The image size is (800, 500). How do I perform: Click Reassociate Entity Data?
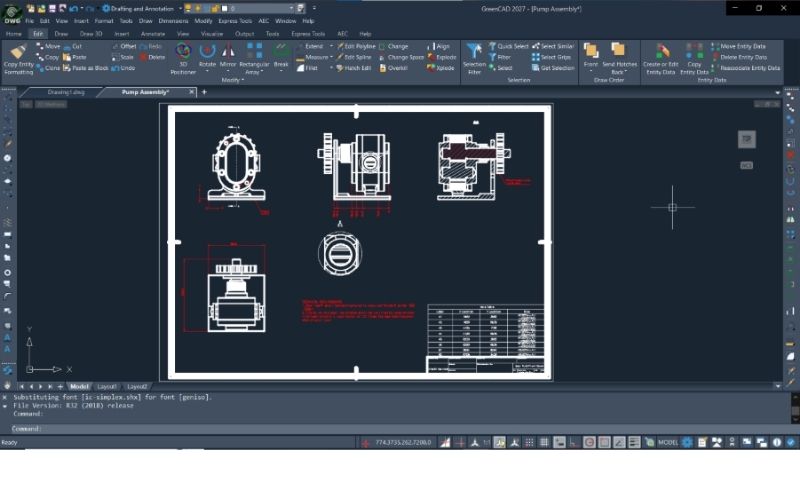coord(746,68)
